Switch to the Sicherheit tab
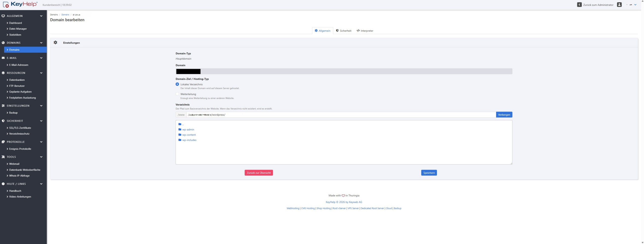This screenshot has width=644, height=244. pyautogui.click(x=344, y=31)
